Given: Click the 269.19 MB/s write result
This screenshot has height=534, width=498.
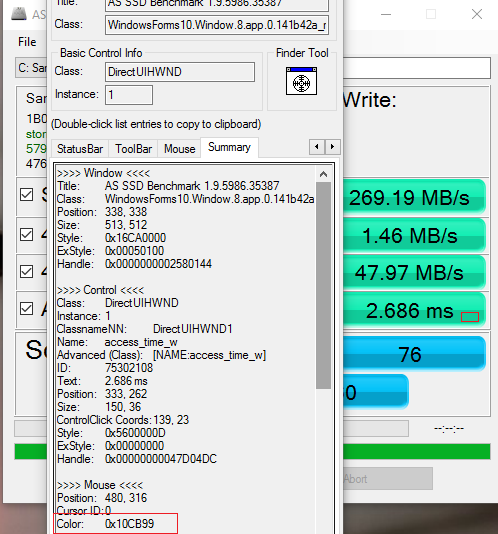Looking at the screenshot, I should tap(414, 197).
